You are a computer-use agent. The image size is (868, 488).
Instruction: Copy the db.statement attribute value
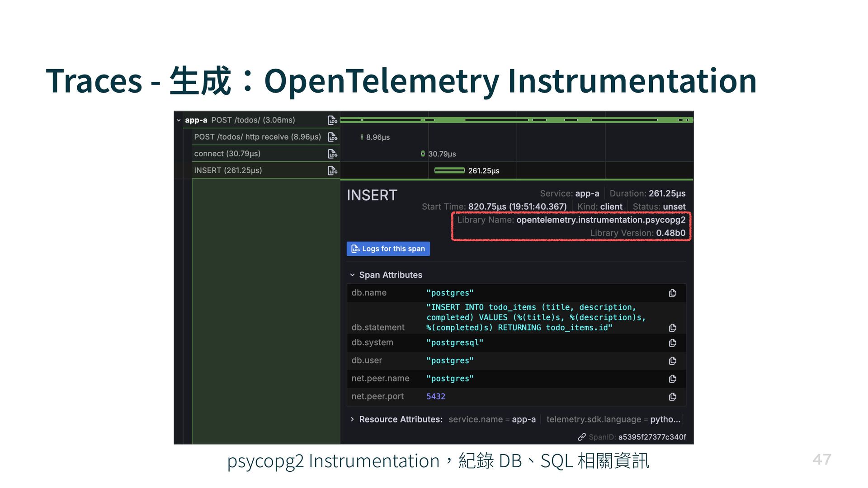tap(673, 328)
